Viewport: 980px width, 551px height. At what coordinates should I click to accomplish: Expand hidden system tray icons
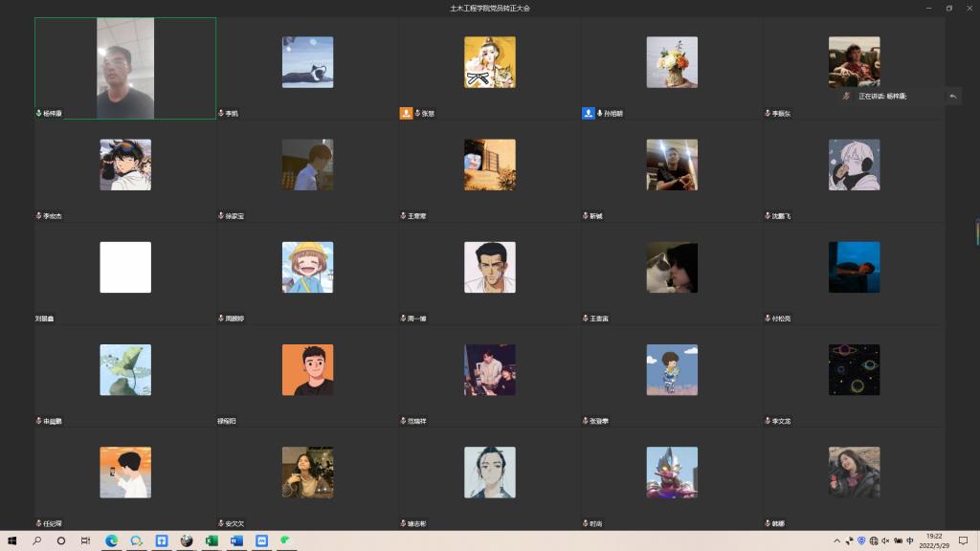pyautogui.click(x=836, y=540)
